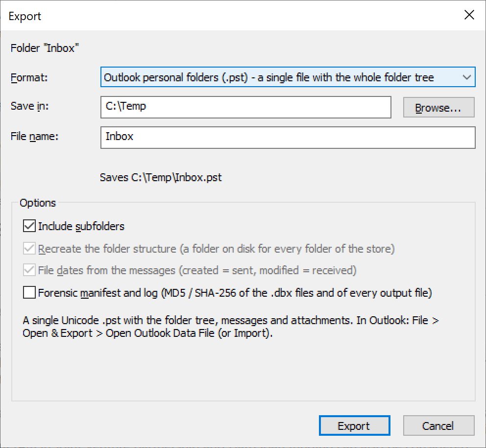Click the Folder "Inbox" label

[x=45, y=48]
